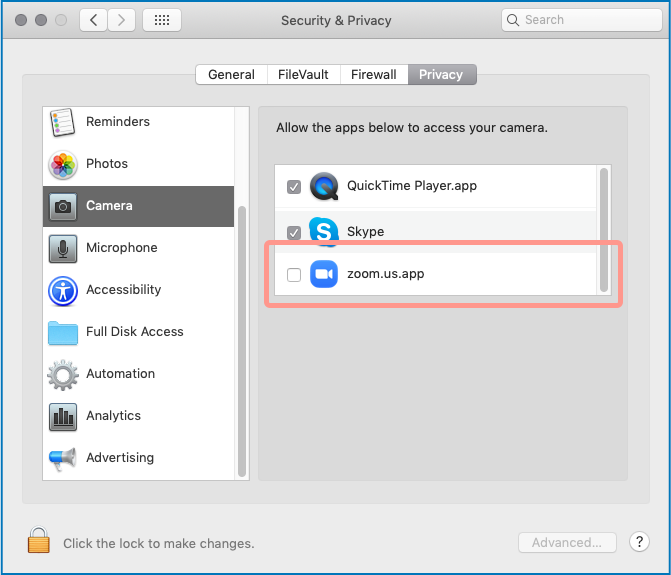Click the gray close window button

click(21, 20)
